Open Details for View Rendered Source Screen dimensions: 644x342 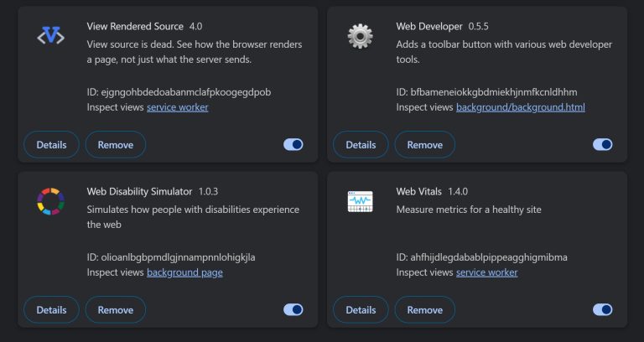[x=51, y=144]
